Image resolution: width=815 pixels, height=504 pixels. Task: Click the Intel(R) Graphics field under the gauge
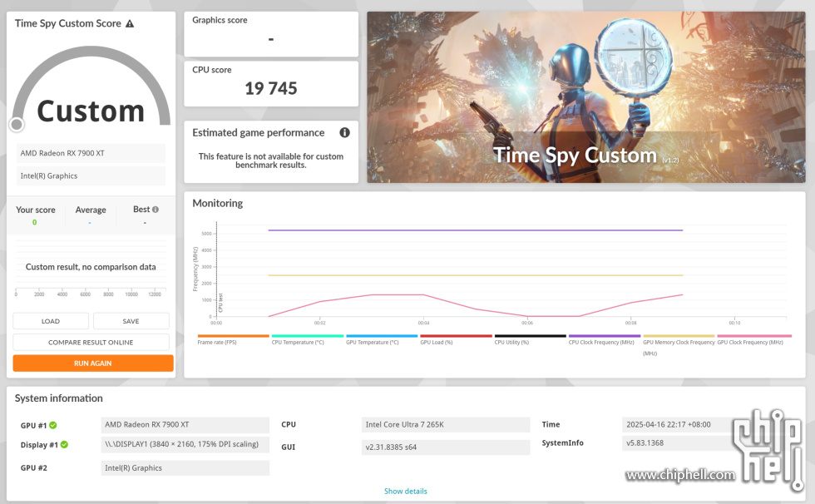click(91, 176)
